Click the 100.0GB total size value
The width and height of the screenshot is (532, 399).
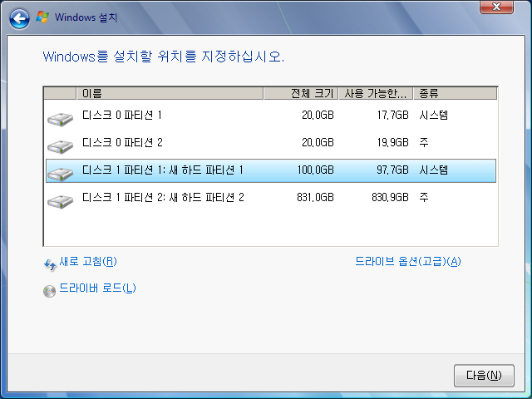[x=316, y=170]
